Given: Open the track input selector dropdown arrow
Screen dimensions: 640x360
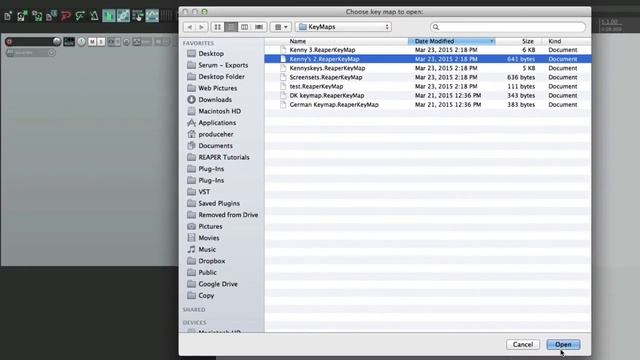Looking at the screenshot, I should [51, 53].
